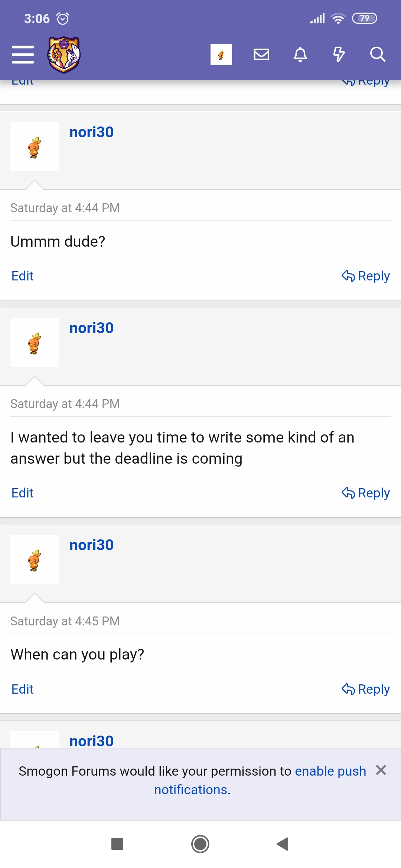Open the hamburger navigation menu

(23, 55)
